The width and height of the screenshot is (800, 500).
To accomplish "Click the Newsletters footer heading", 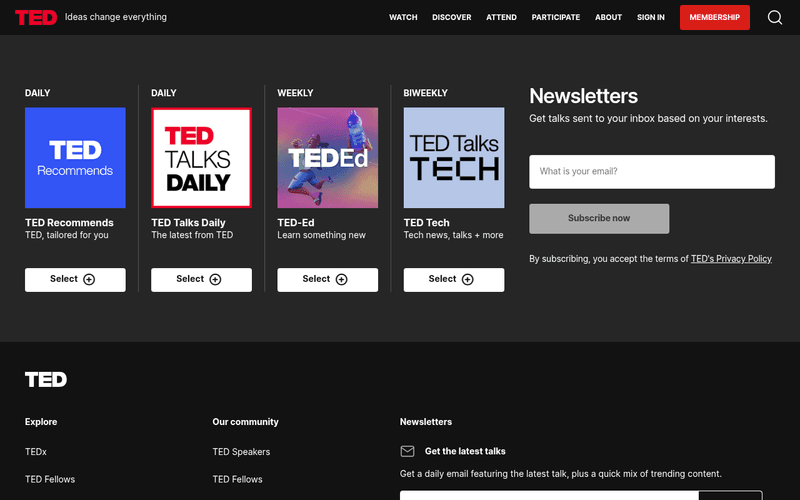I will [x=426, y=422].
